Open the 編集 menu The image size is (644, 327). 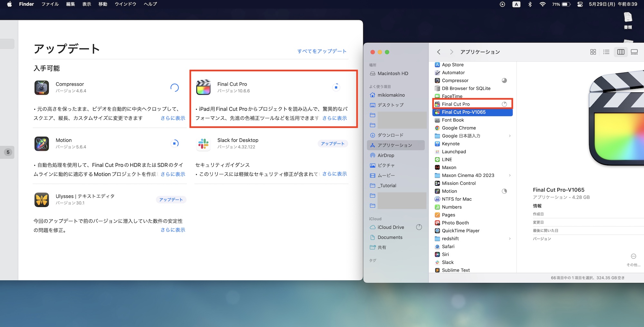pyautogui.click(x=71, y=4)
